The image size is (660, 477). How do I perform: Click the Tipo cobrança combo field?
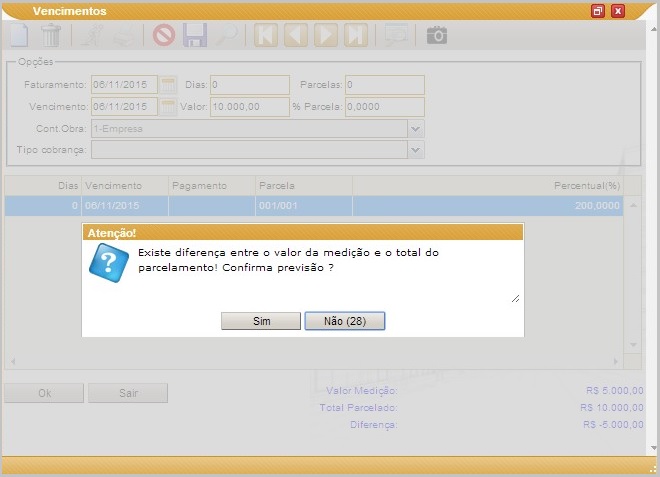click(x=249, y=150)
